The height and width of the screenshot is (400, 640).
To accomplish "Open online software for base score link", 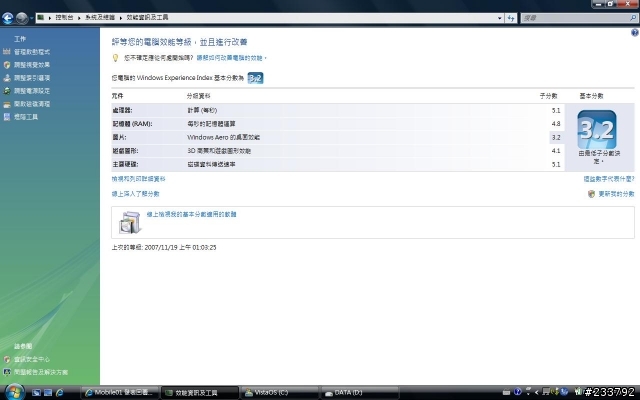I will (x=191, y=214).
